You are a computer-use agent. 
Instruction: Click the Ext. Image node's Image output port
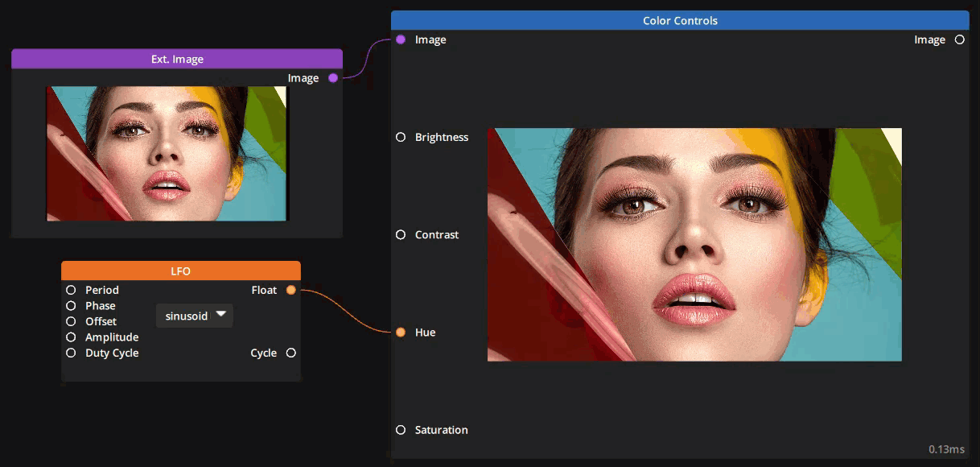point(333,78)
